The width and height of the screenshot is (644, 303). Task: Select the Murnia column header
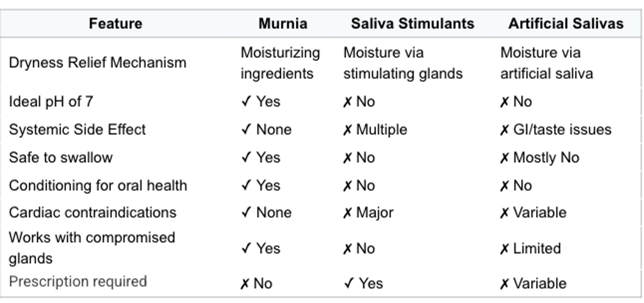283,24
